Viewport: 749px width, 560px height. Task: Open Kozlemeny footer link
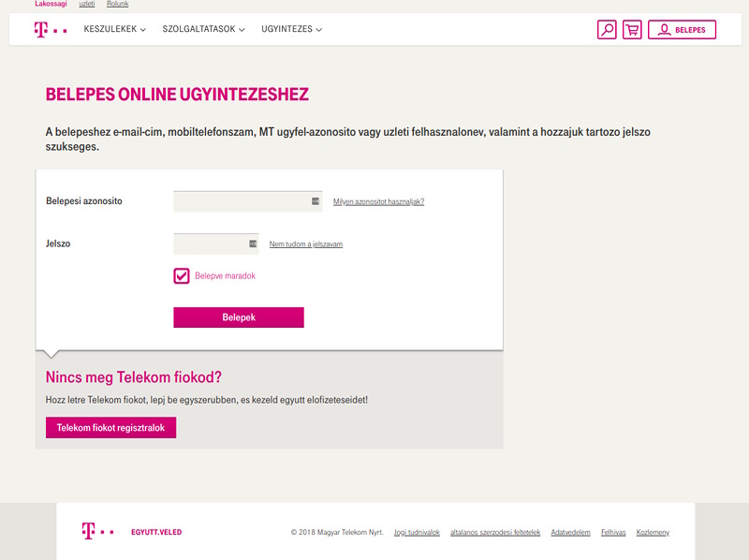(x=653, y=532)
